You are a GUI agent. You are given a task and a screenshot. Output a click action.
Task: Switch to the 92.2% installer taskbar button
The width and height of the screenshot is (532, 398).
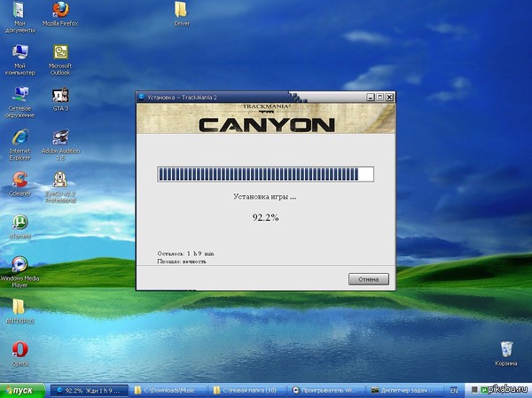coord(90,391)
